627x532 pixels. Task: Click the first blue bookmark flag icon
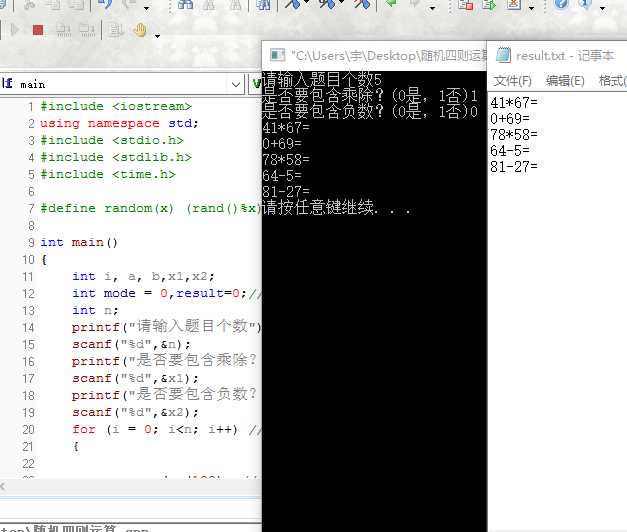(x=293, y=4)
